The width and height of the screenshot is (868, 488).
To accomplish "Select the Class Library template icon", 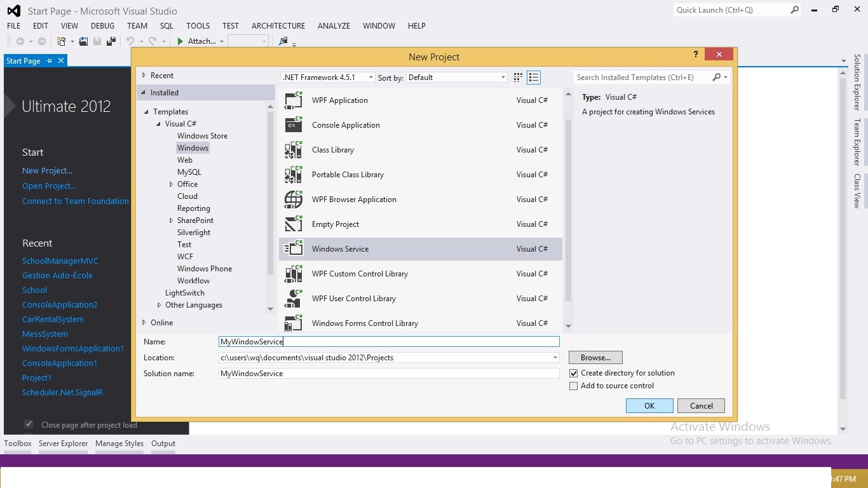I will 293,150.
